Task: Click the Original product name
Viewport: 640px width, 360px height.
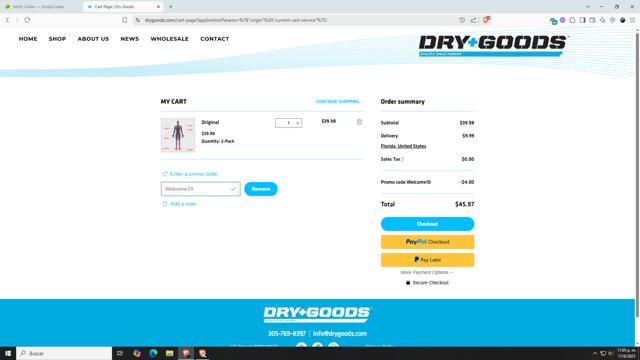Action: pyautogui.click(x=210, y=122)
